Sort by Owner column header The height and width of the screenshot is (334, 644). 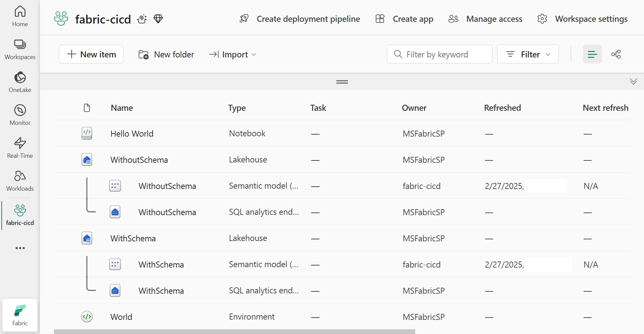(414, 108)
